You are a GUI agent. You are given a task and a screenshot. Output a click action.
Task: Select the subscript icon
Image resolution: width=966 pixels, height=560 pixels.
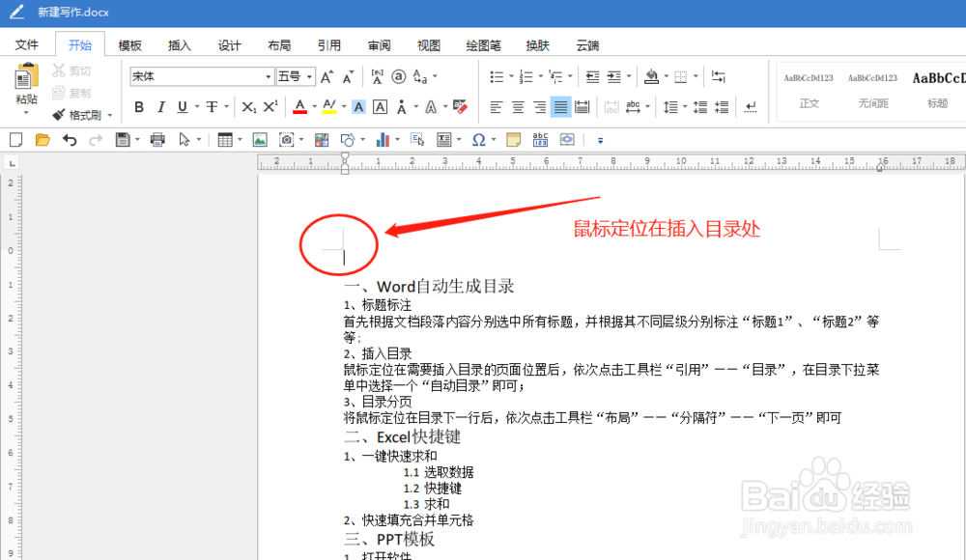point(247,105)
